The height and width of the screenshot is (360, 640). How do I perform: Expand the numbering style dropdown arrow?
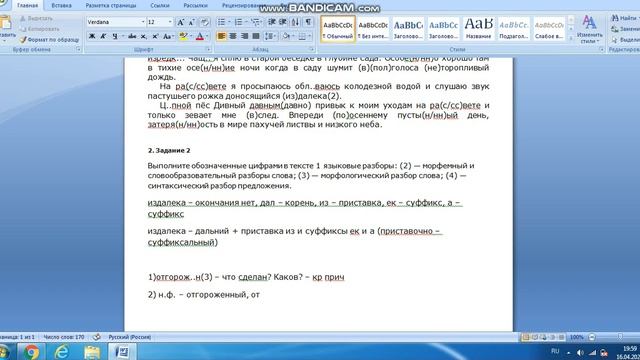[x=246, y=22]
